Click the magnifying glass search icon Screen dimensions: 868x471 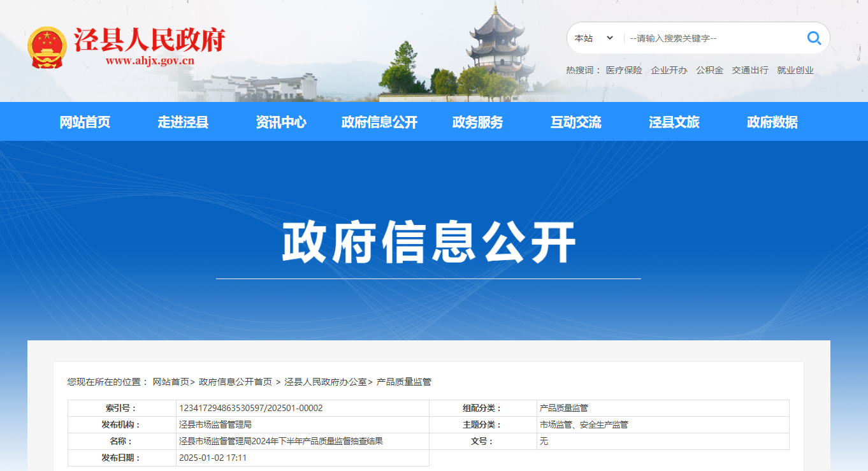click(814, 38)
